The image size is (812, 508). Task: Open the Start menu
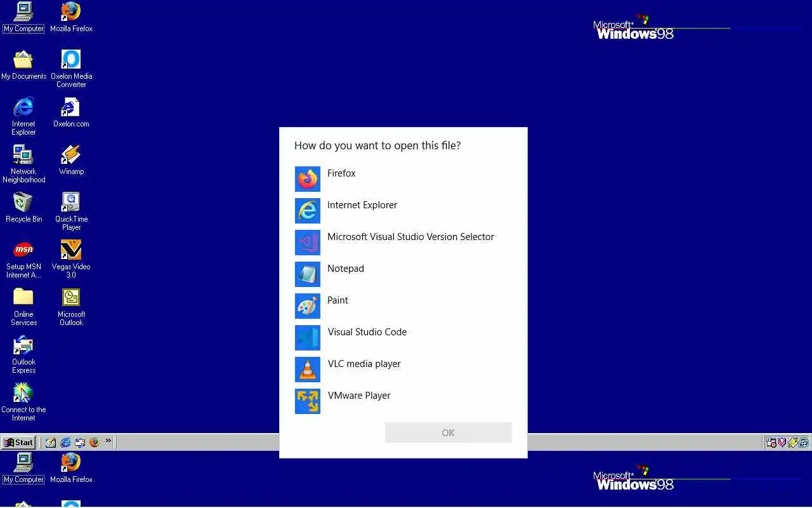coord(18,443)
